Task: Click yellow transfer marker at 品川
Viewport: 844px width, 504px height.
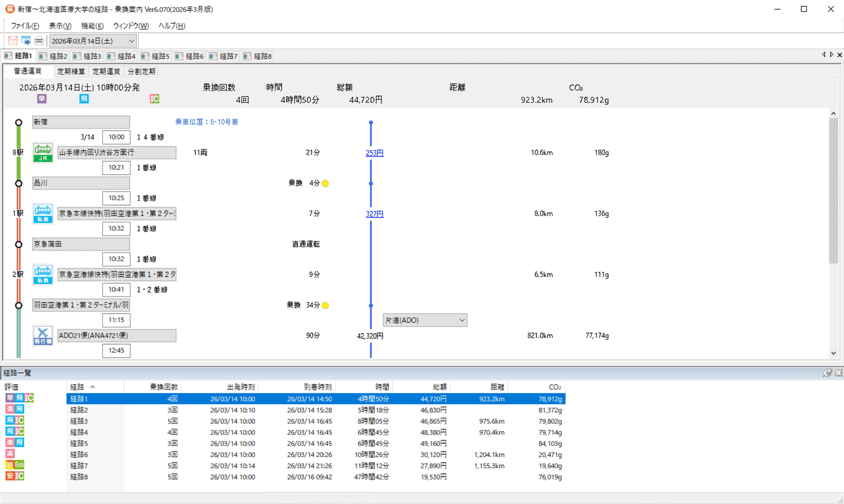Action: pos(325,183)
